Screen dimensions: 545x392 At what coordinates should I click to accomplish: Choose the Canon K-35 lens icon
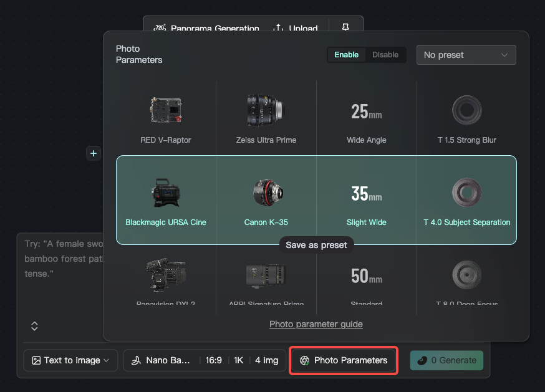click(x=268, y=193)
